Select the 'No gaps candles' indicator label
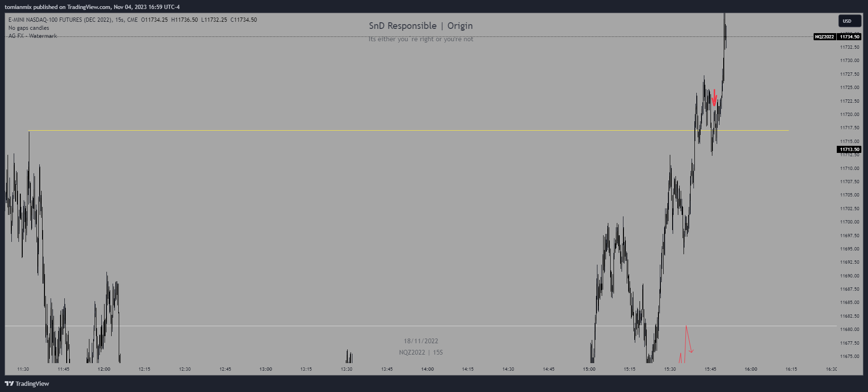This screenshot has height=392, width=868. pos(29,28)
